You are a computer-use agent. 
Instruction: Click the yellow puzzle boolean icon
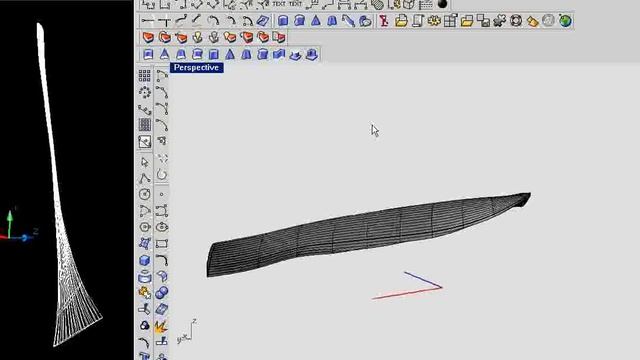tap(144, 293)
